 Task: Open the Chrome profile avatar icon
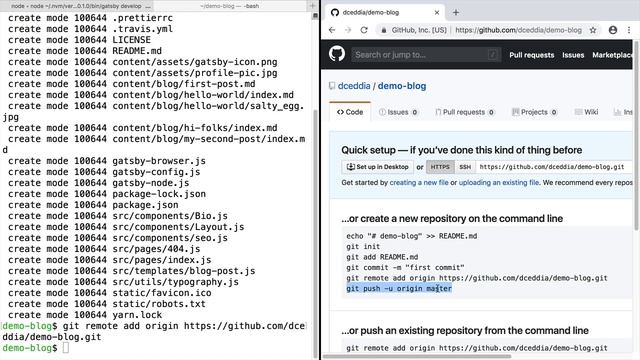(613, 30)
